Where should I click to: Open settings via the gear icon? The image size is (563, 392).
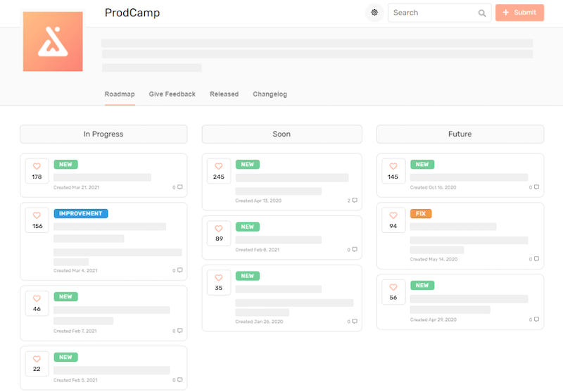[x=374, y=13]
